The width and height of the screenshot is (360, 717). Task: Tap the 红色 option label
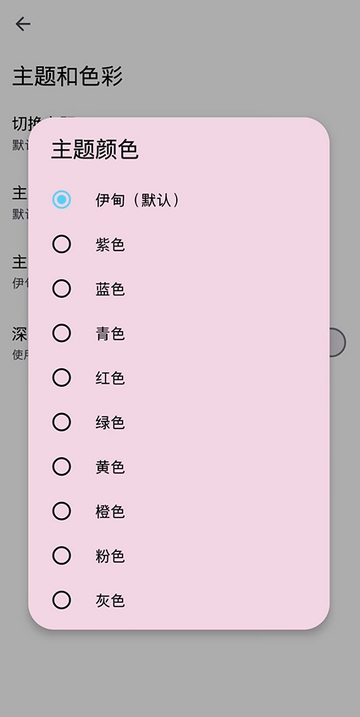point(110,378)
